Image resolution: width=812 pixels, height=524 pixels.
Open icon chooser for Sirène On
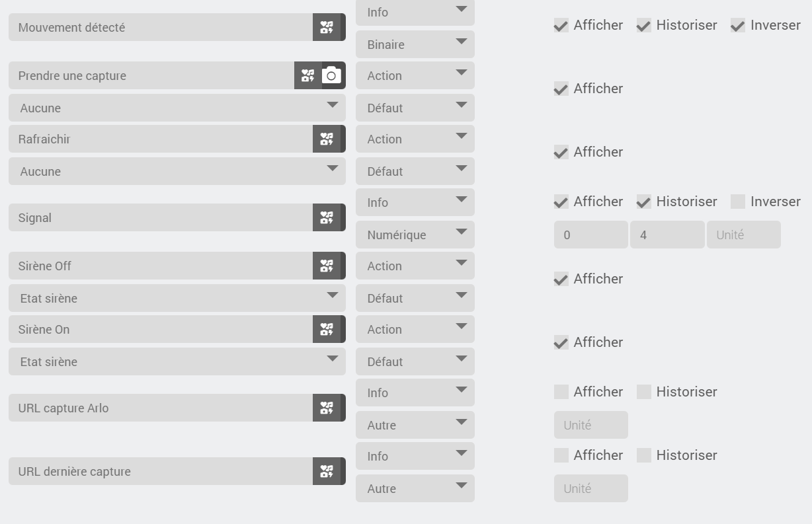point(327,329)
